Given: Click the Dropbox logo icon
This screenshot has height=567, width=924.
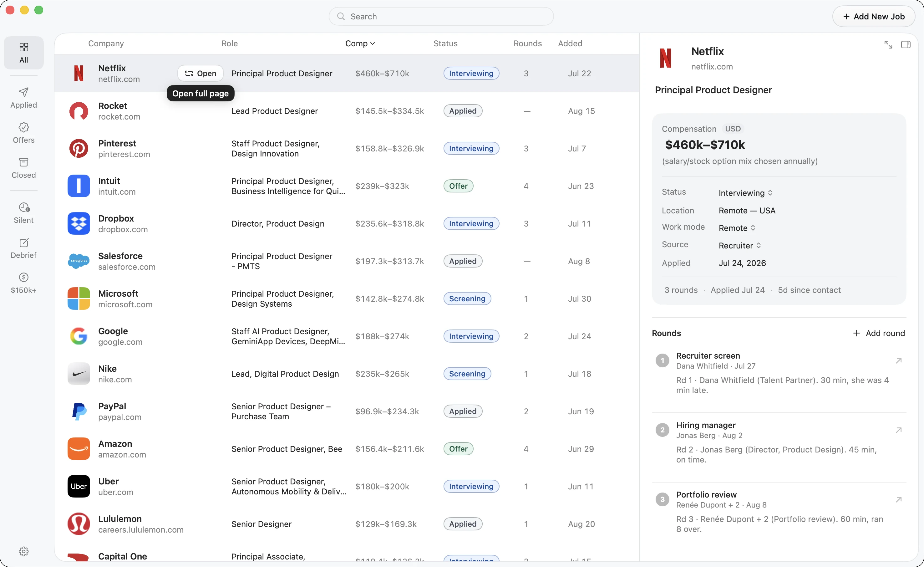Looking at the screenshot, I should point(79,224).
